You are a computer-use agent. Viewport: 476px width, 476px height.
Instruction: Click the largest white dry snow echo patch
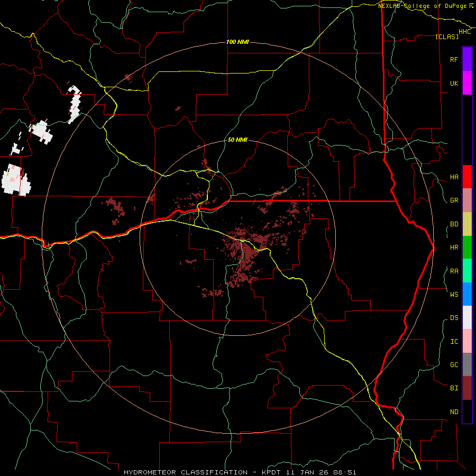click(16, 180)
